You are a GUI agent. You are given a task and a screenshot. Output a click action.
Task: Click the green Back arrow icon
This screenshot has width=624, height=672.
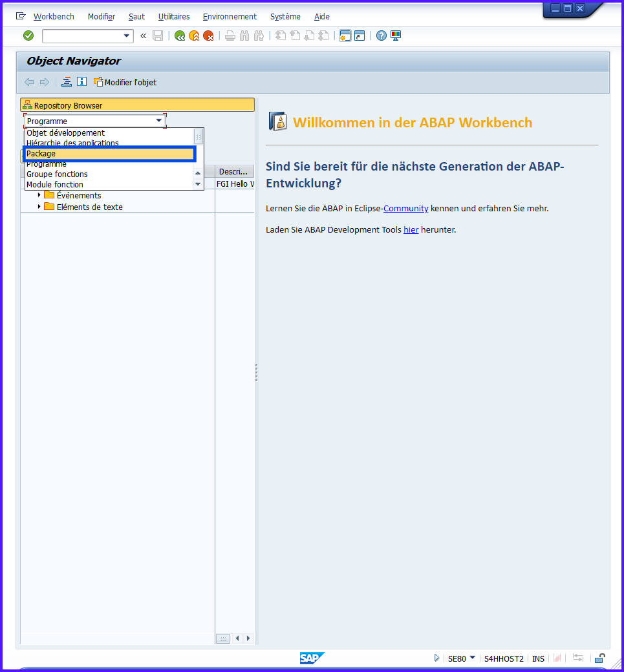click(180, 36)
